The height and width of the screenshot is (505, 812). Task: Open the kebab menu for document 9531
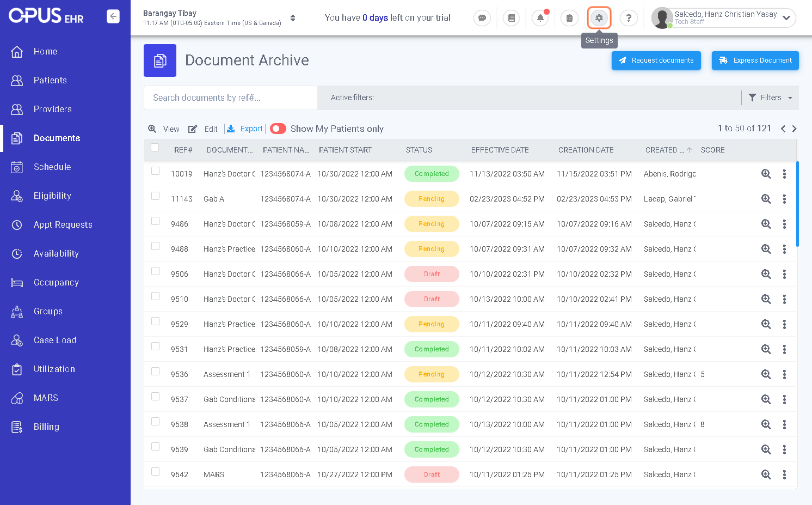click(x=784, y=349)
